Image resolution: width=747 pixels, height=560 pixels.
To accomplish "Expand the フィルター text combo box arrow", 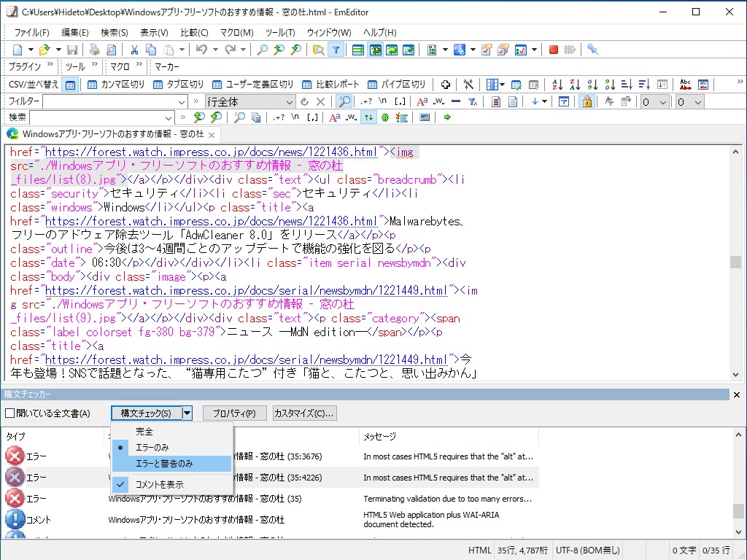I will [182, 102].
